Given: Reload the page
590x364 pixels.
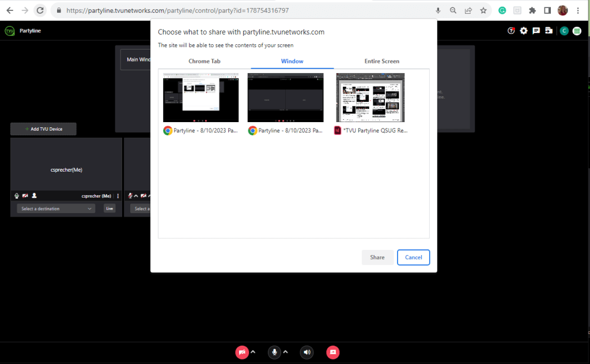Looking at the screenshot, I should [x=40, y=10].
